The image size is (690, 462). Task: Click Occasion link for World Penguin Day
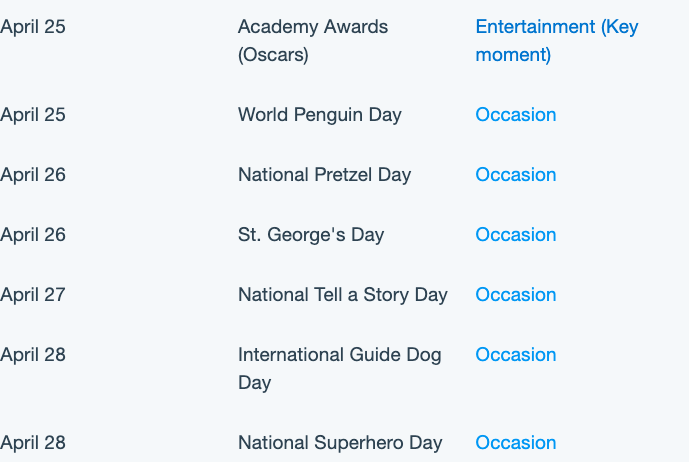(x=516, y=115)
